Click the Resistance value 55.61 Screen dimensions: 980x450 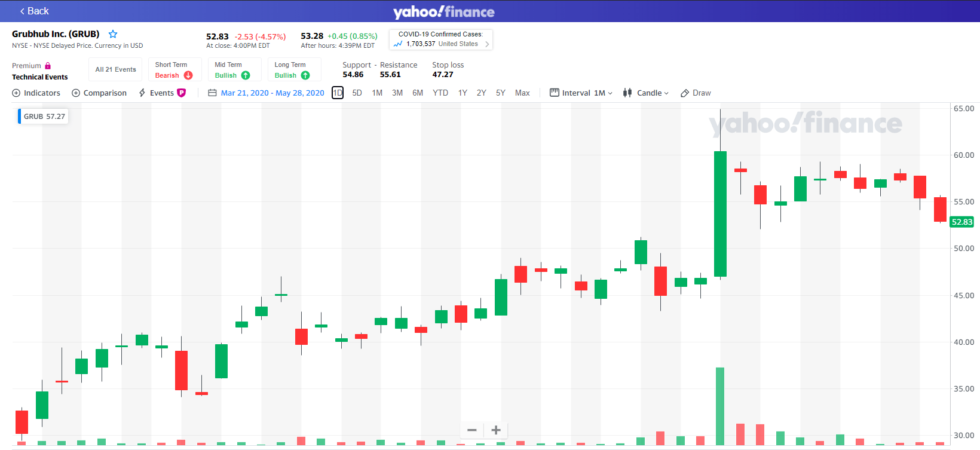coord(390,75)
